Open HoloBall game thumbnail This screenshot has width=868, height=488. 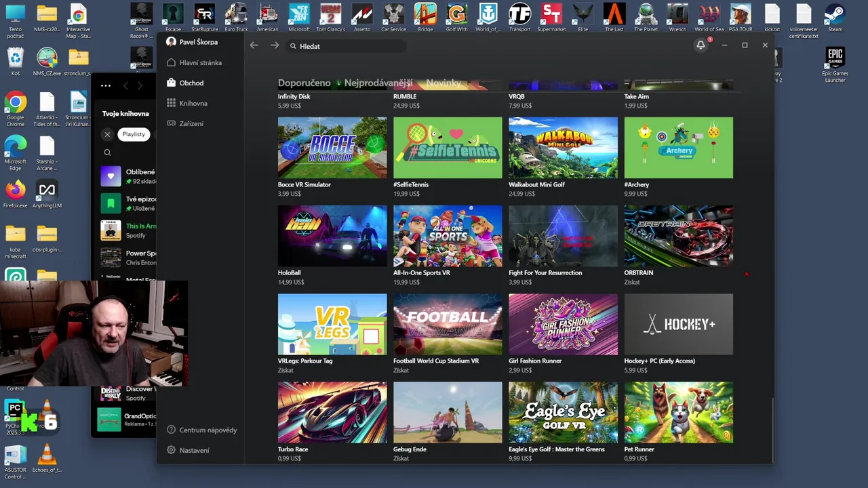tap(332, 236)
